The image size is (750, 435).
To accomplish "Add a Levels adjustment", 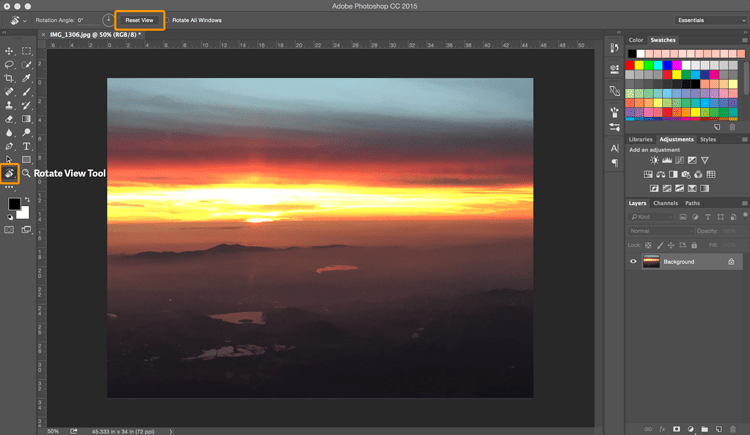I will 667,160.
